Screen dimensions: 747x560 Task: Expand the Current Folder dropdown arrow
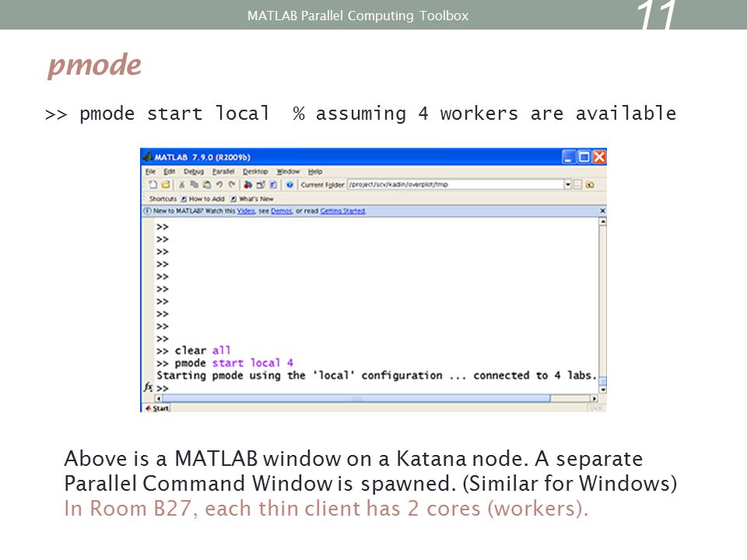coord(567,184)
